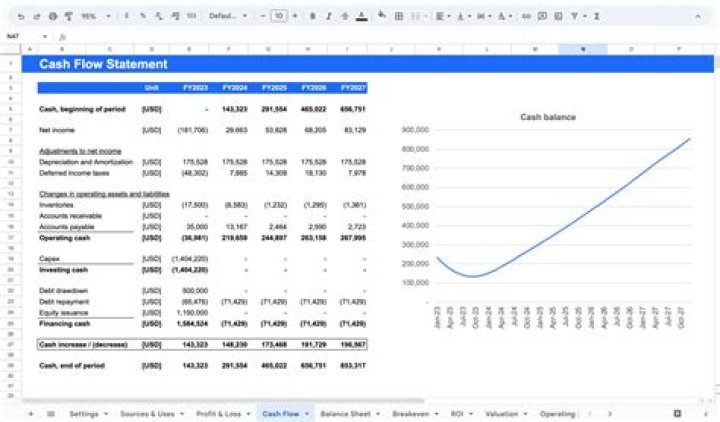Select the 'Cash increase / (decrease)' label
The height and width of the screenshot is (422, 720).
(83, 344)
